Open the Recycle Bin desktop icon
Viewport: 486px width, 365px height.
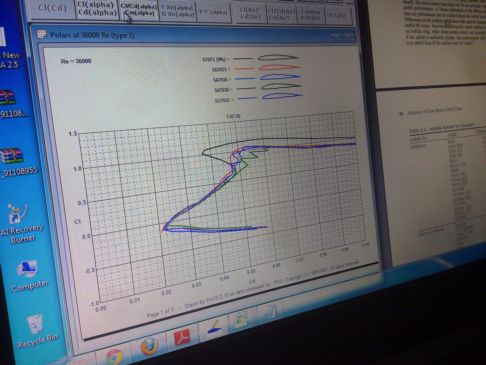click(36, 331)
